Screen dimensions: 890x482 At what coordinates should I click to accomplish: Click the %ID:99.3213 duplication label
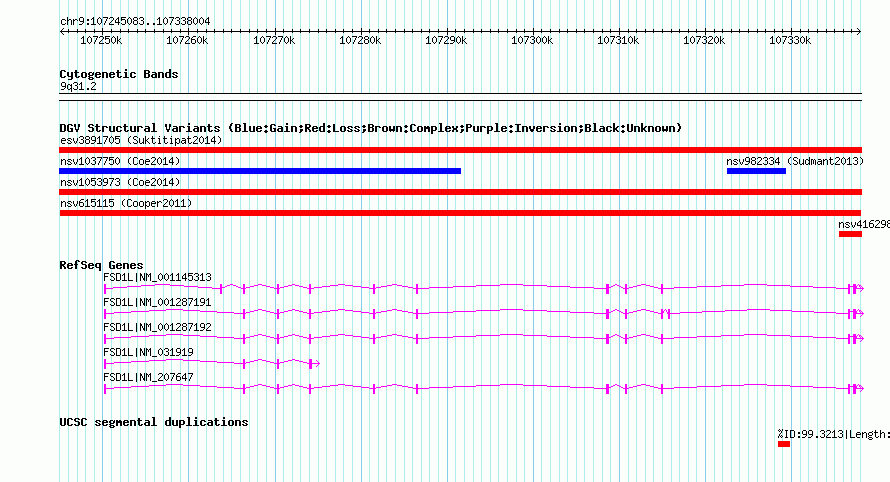coord(833,434)
